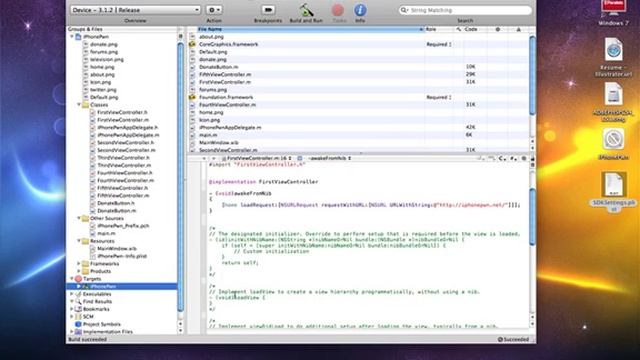640x360 pixels.
Task: Open the Required role popup for CoreGraphics.framework
Action: pos(439,44)
